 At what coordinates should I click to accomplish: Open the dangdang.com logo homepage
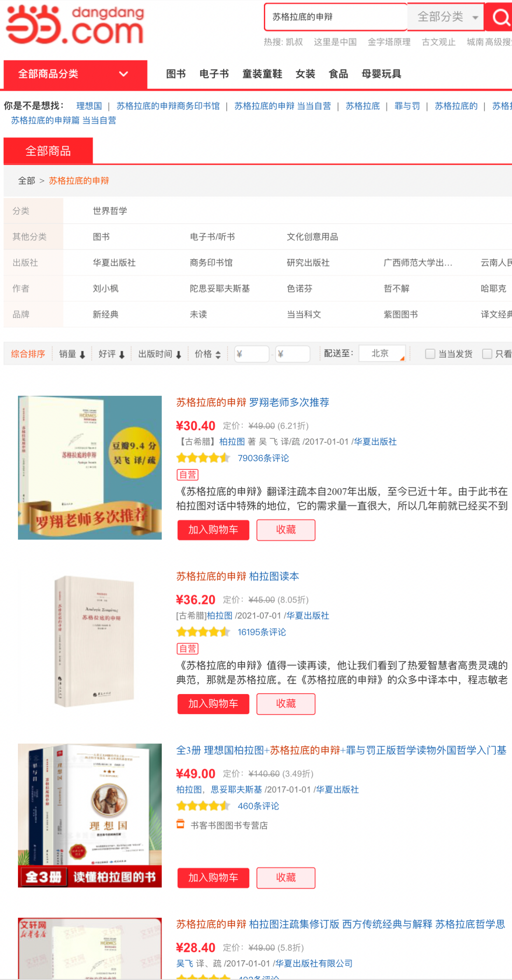click(75, 25)
